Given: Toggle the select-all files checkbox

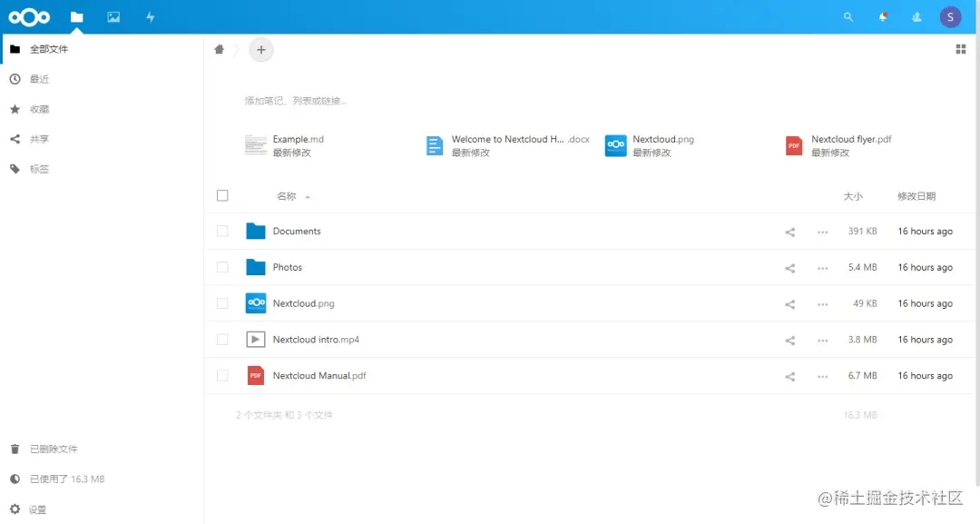Looking at the screenshot, I should point(222,196).
